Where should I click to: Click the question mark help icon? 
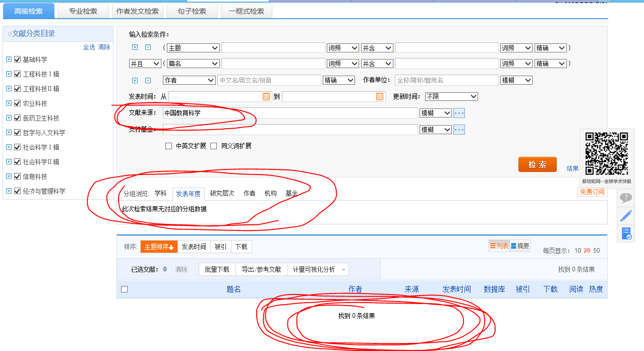626,198
